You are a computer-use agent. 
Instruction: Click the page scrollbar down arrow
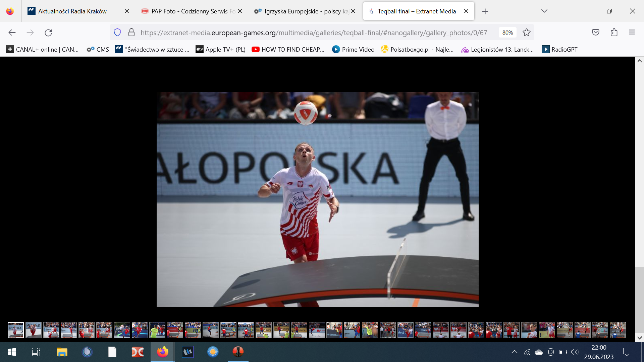point(639,338)
